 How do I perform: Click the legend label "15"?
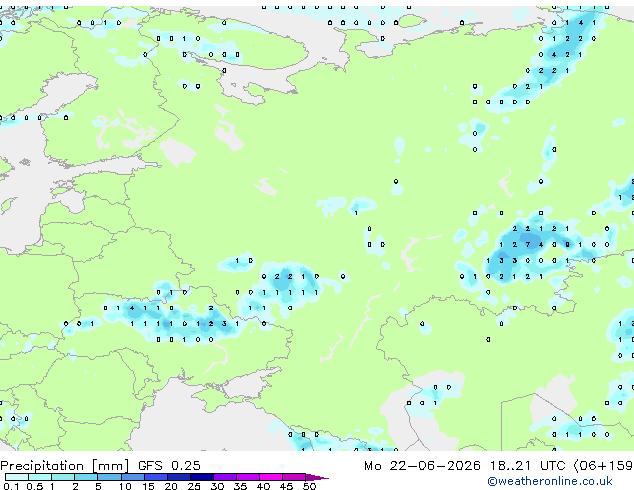tap(148, 486)
